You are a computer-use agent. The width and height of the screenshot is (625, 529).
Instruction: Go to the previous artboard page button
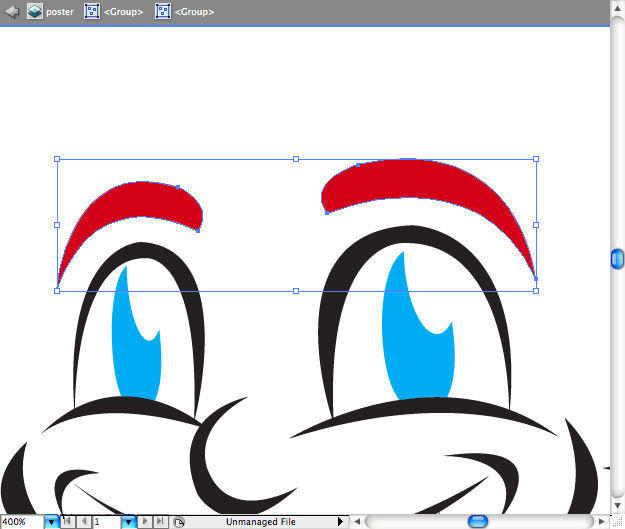tap(84, 521)
